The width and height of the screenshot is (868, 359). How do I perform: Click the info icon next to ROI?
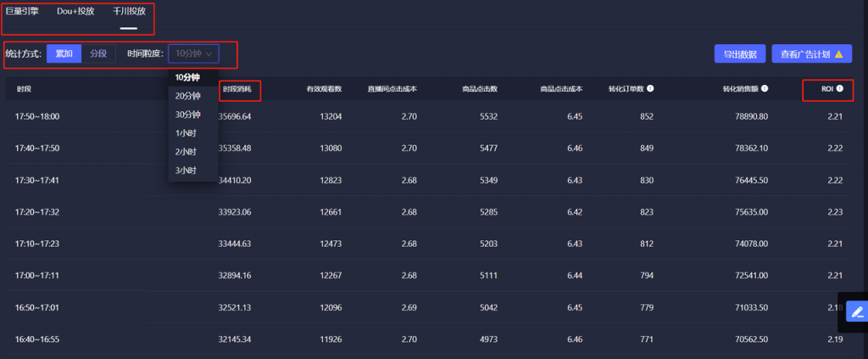click(x=840, y=88)
